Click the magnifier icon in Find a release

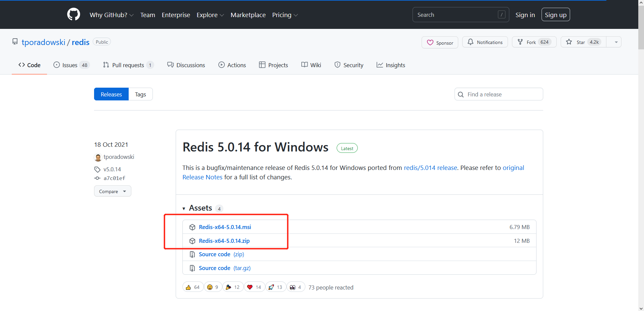point(461,94)
